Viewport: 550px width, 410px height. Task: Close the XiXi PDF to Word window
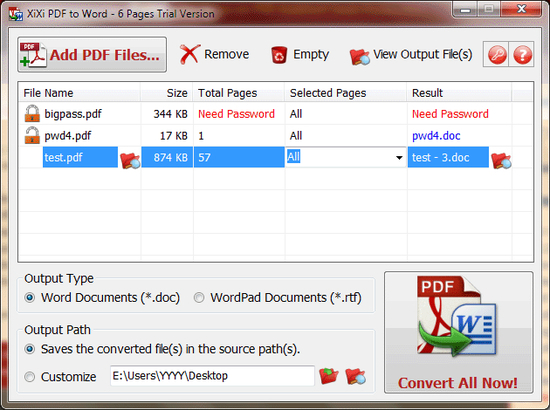[x=521, y=9]
